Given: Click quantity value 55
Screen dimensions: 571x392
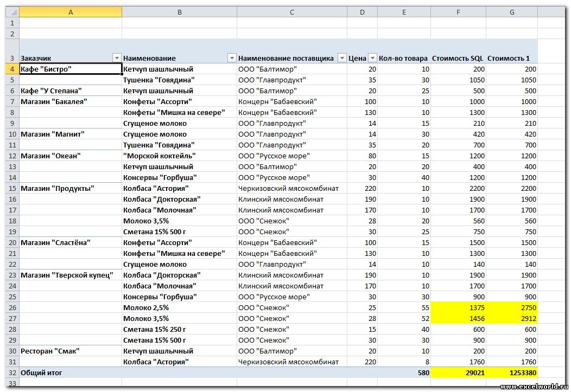Looking at the screenshot, I should coord(404,307).
